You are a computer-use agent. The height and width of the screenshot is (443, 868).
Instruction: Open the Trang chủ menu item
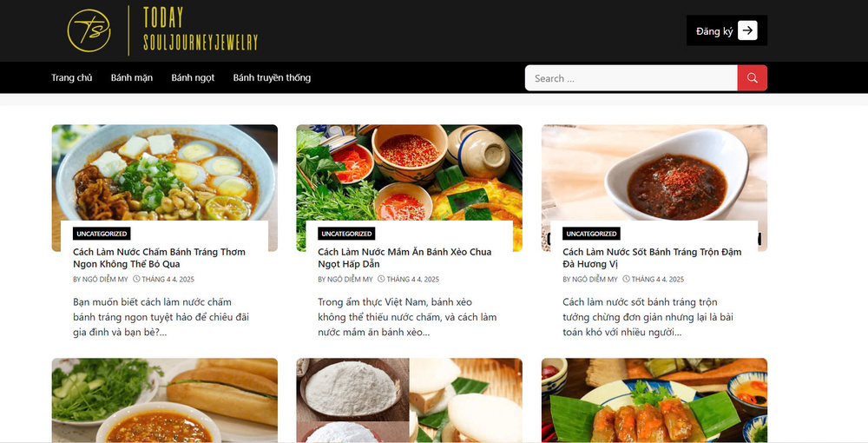(72, 78)
